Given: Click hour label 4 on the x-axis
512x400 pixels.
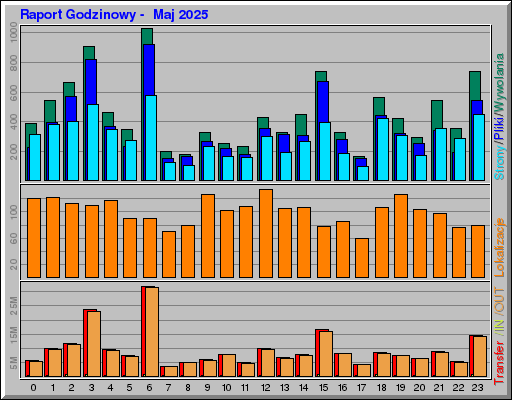Looking at the screenshot, I should 110,388.
